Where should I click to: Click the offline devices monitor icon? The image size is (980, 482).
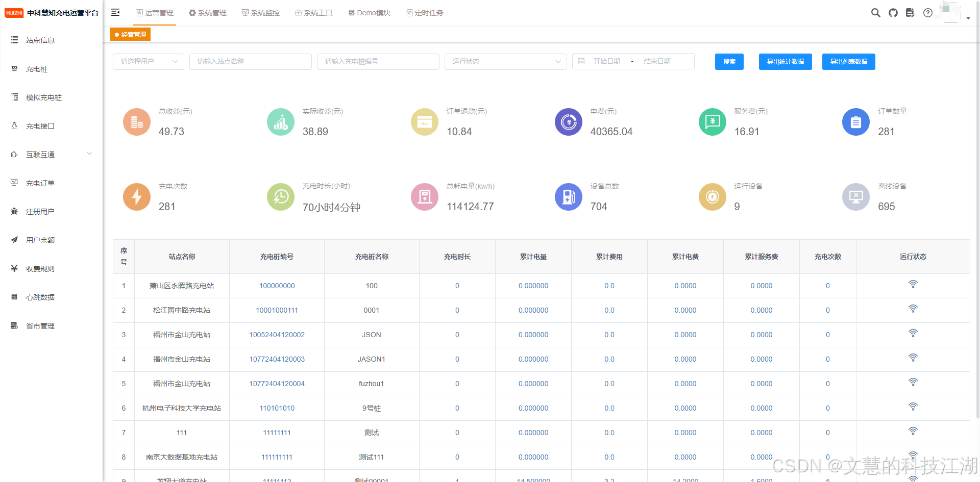855,197
